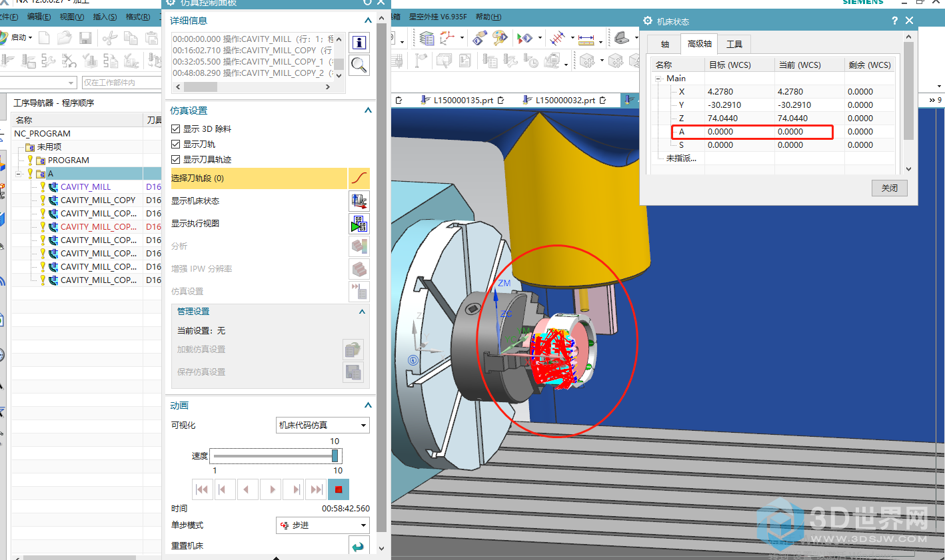The width and height of the screenshot is (945, 560).
Task: Switch to the L150000135.prt document tab
Action: click(x=463, y=101)
